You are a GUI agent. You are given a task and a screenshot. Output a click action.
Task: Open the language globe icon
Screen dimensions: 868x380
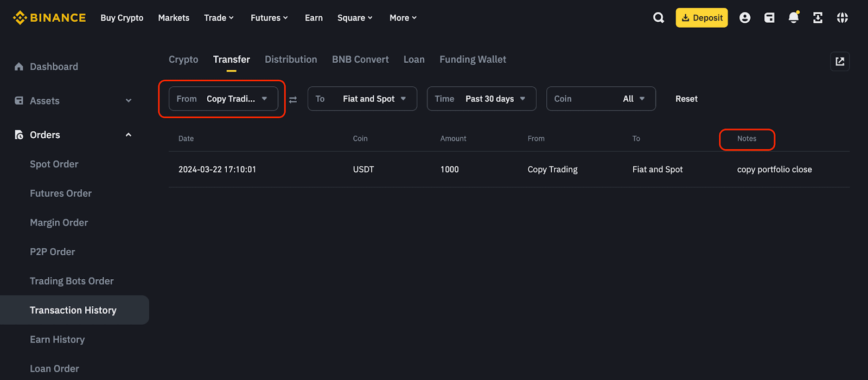pyautogui.click(x=842, y=18)
